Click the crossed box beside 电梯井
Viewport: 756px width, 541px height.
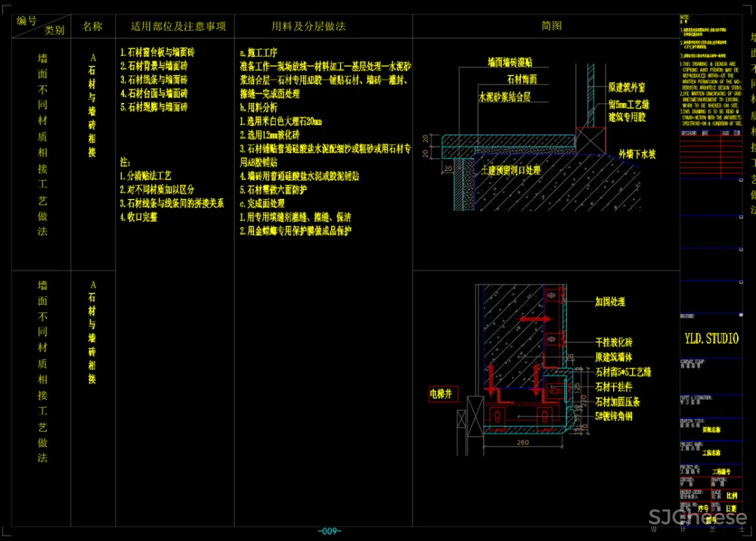point(474,418)
